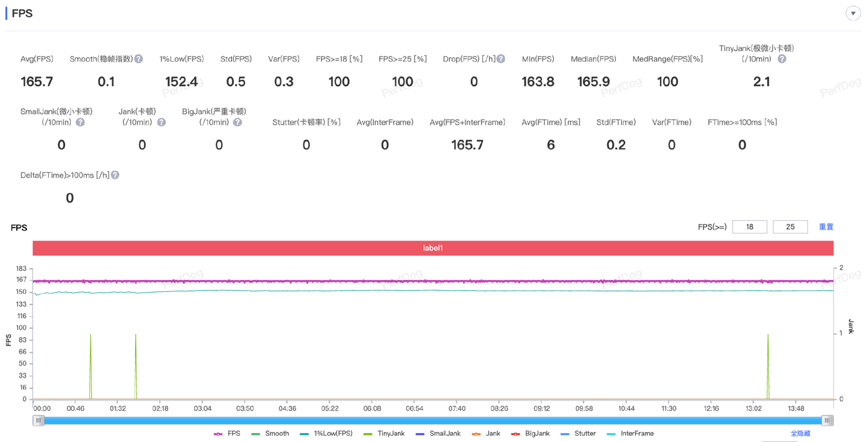
Task: Collapse the FPS panel with arrow button
Action: coord(853,14)
